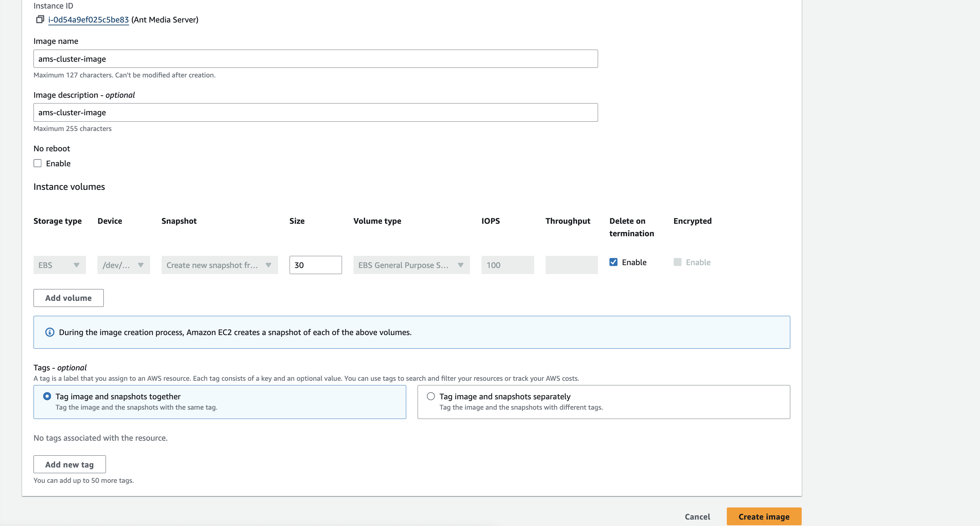Click the Throughput column header
980x526 pixels.
[x=568, y=221]
